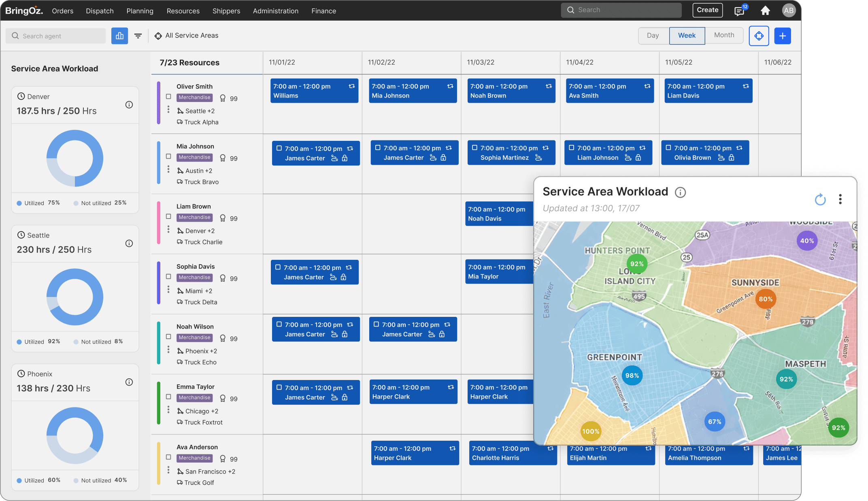Click the Merchandise tag on Sophia Davis
The width and height of the screenshot is (868, 501).
coord(195,278)
